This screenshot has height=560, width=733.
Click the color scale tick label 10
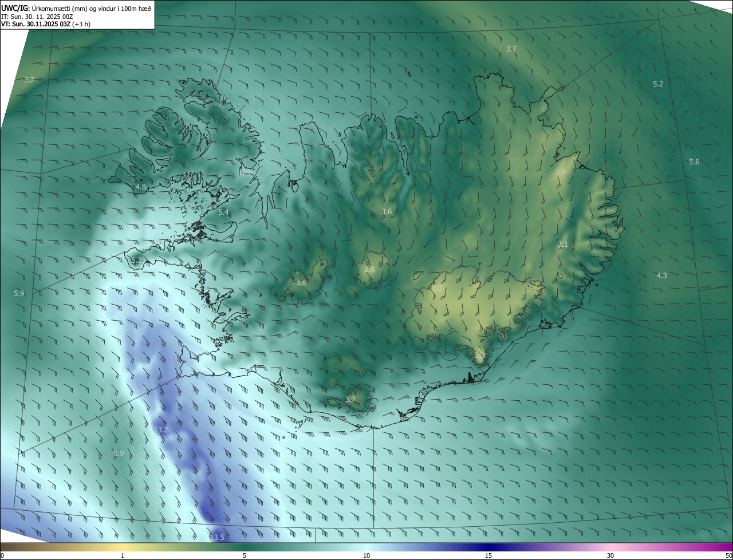click(x=366, y=555)
